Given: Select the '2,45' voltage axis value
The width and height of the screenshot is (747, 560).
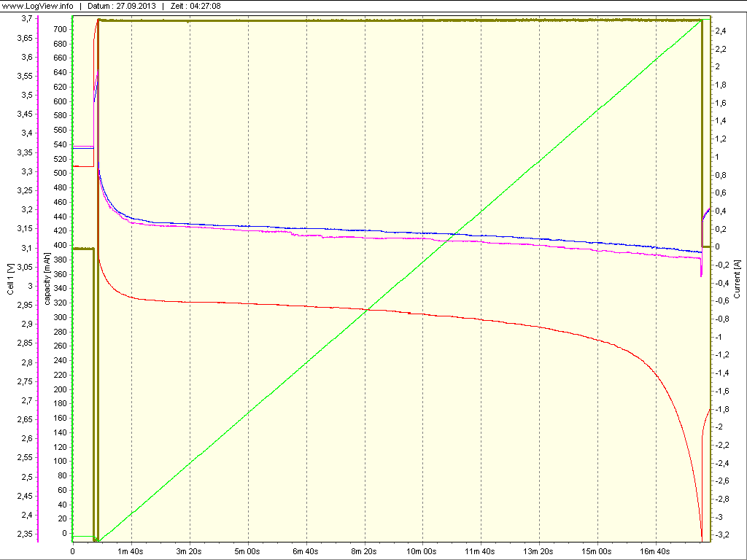Looking at the screenshot, I should coord(26,496).
